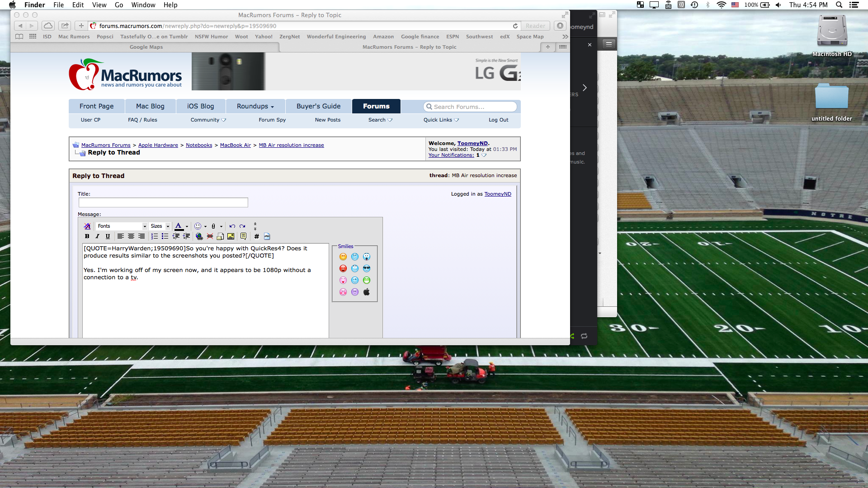
Task: Open the Sizes dropdown in the editor
Action: coord(160,226)
